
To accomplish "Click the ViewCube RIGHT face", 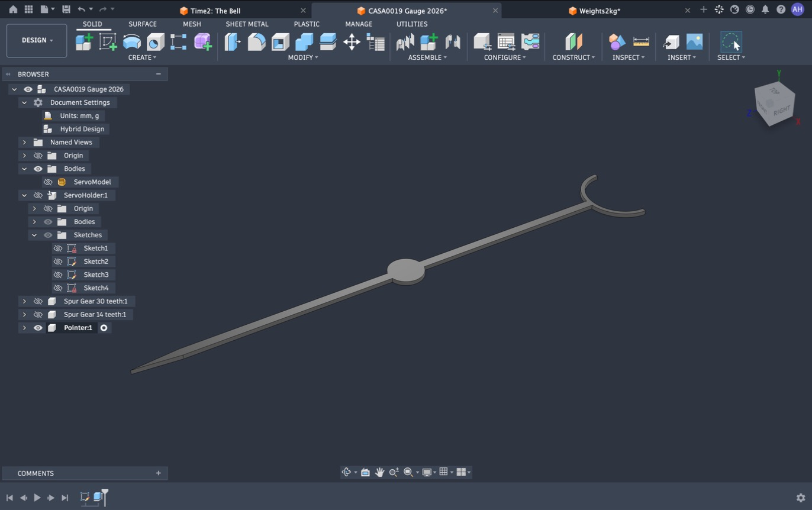I will coord(781,111).
